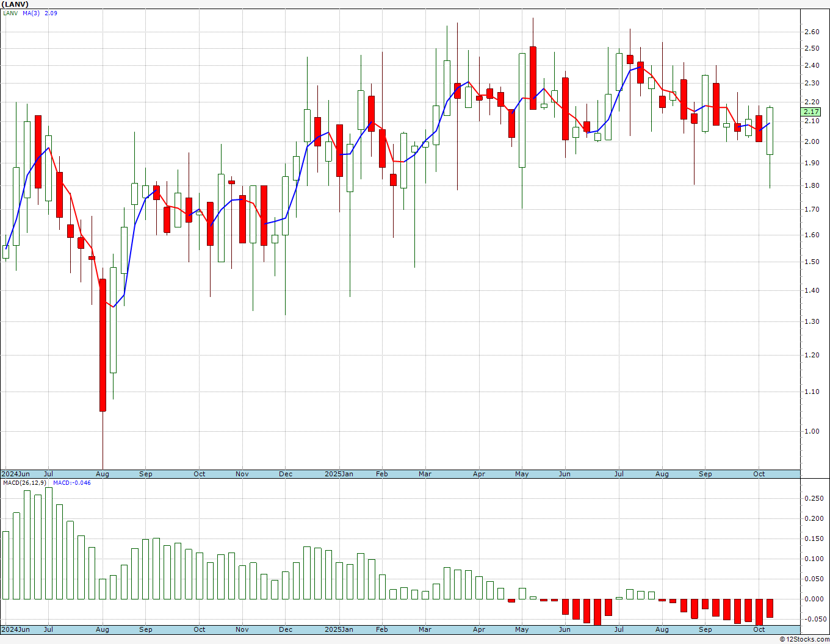Select the 0.200 MACD axis label

point(814,518)
